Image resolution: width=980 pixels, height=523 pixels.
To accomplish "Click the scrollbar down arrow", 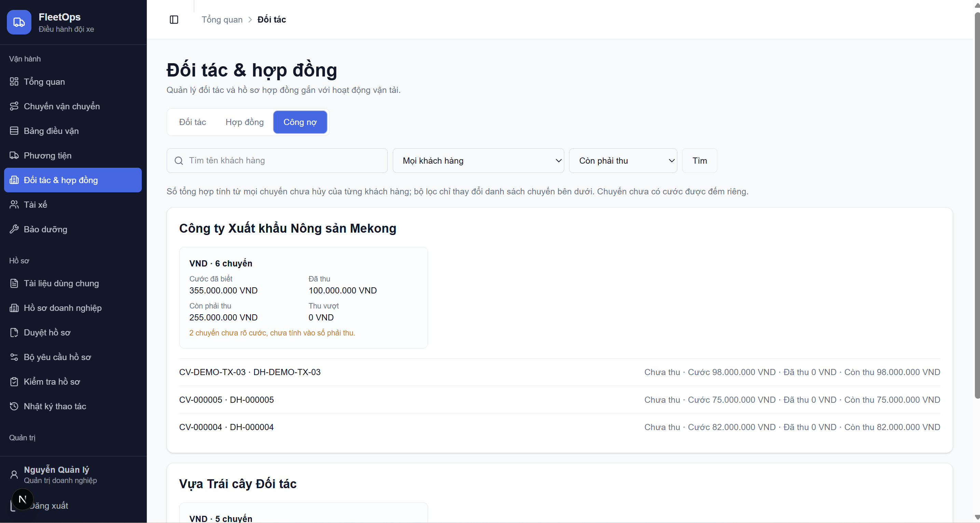I will pos(977,517).
